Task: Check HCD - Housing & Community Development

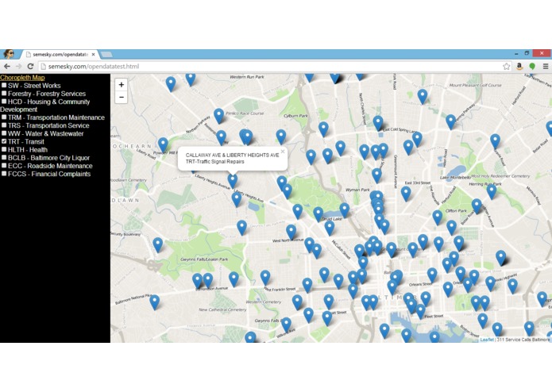Action: coord(4,102)
